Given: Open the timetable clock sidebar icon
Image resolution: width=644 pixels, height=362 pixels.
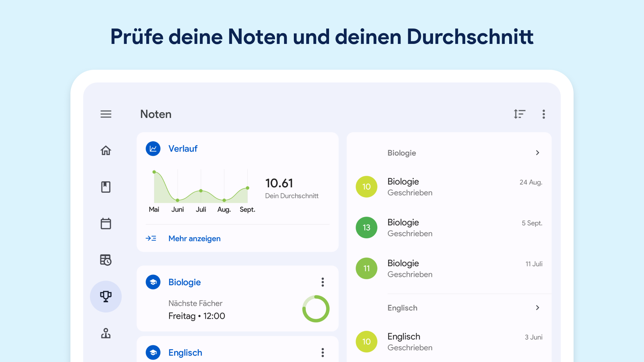Looking at the screenshot, I should click(106, 260).
